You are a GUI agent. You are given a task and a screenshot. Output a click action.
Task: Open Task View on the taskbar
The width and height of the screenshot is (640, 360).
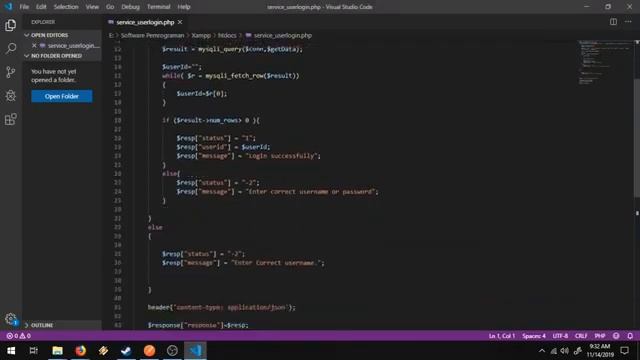coord(33,351)
